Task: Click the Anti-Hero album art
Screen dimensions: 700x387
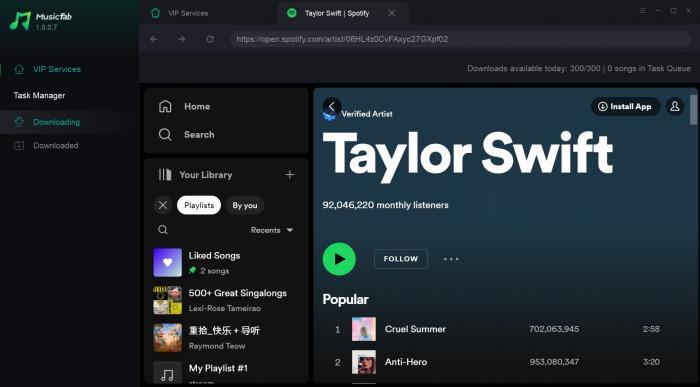Action: [364, 362]
